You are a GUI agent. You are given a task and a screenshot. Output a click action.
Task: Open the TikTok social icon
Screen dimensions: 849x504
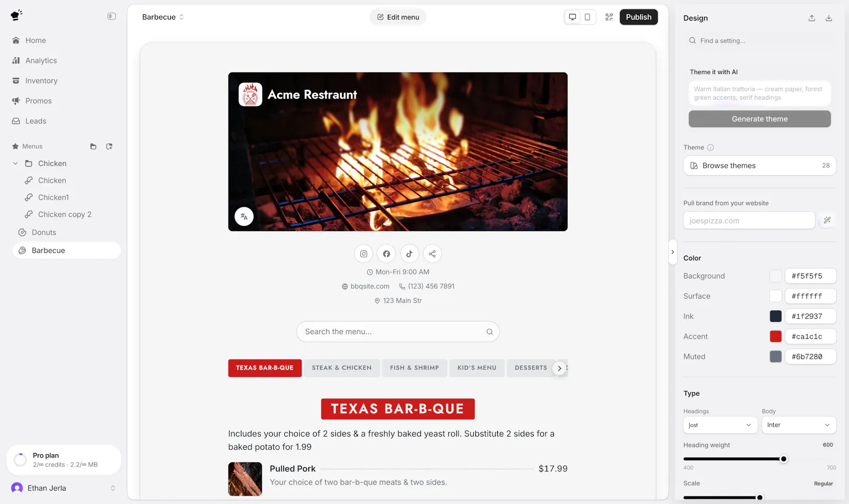(410, 254)
